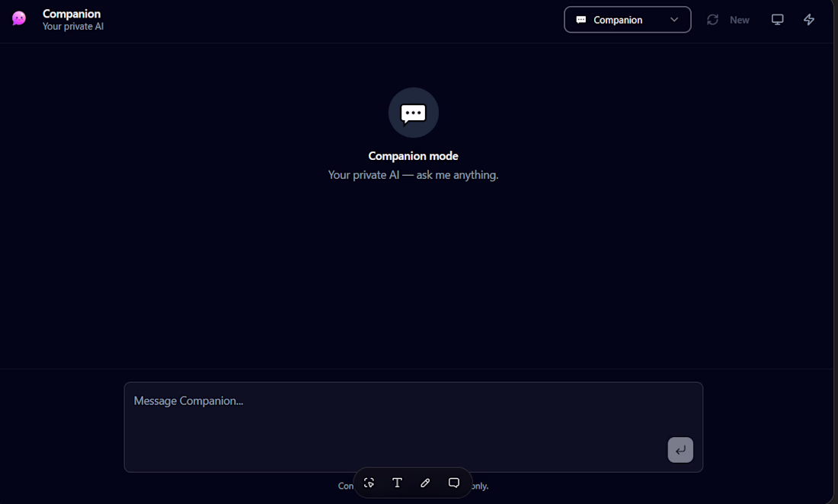
Task: Click 'Your private AI — ask me anything.' text
Action: (413, 175)
